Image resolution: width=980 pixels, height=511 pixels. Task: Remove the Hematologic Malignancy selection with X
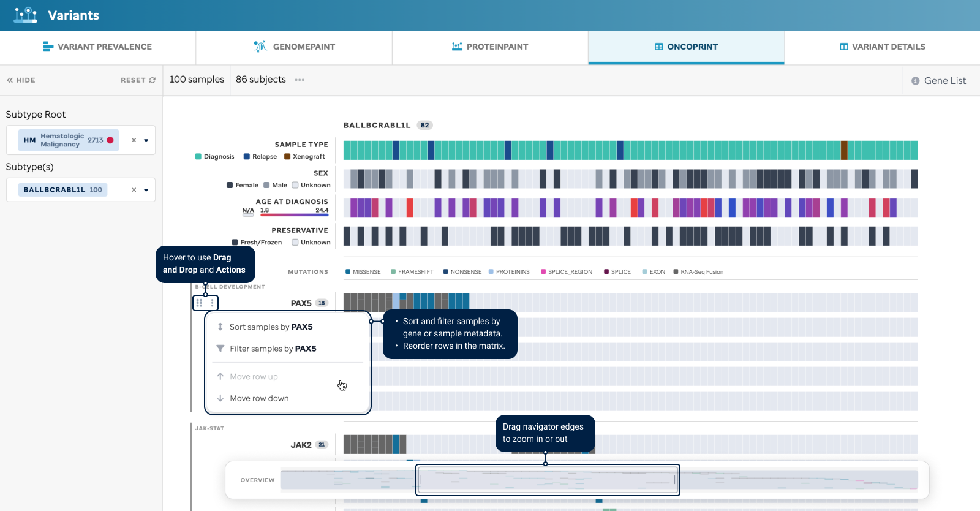[x=134, y=140]
